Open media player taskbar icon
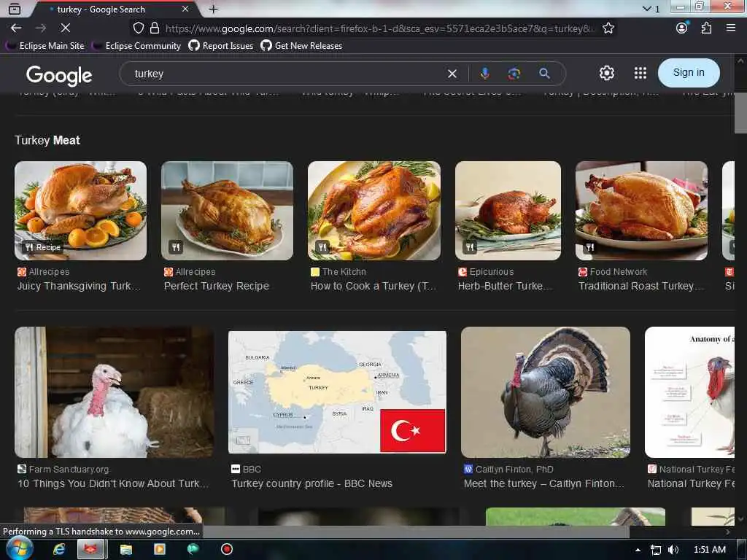 coord(160,549)
